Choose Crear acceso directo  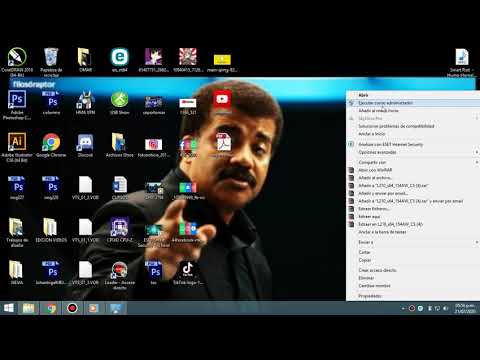[413, 270]
